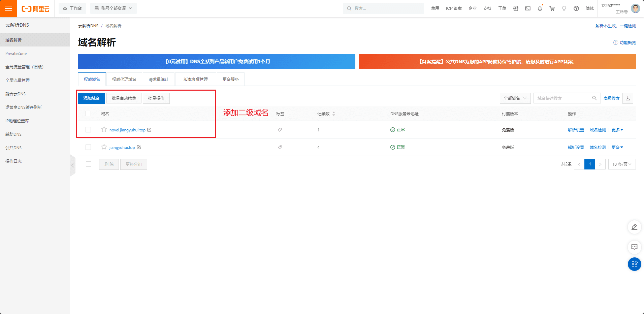Click the notification bell icon

tap(540, 8)
